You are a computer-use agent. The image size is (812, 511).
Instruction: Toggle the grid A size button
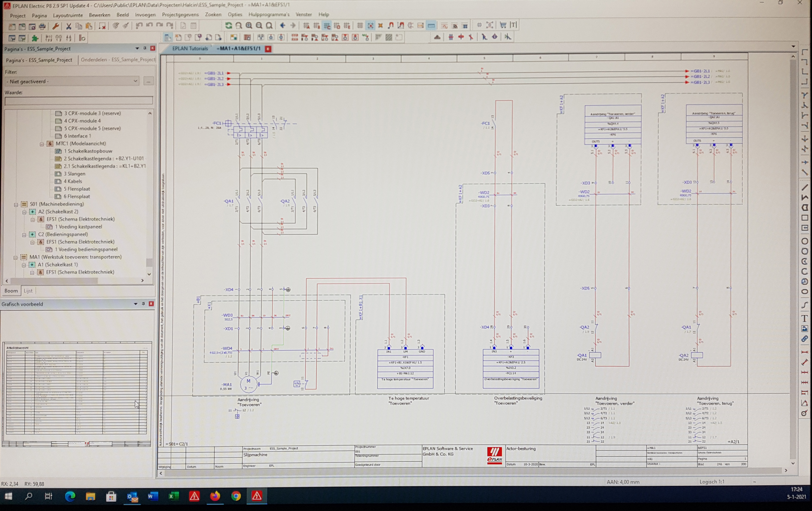tap(306, 25)
